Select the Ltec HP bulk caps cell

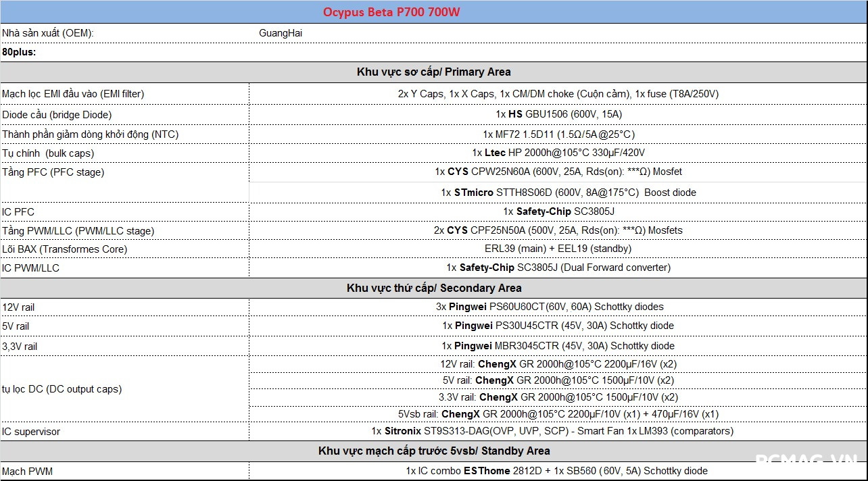[558, 153]
